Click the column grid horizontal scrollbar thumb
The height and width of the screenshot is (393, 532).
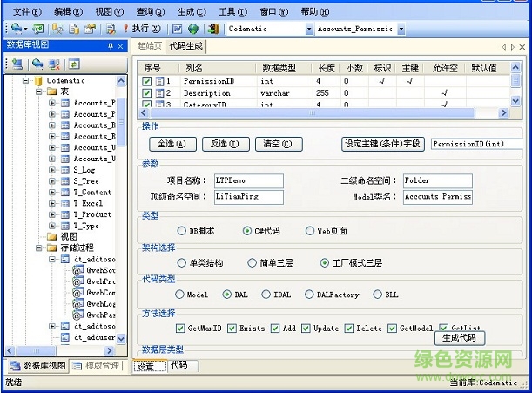(313, 113)
